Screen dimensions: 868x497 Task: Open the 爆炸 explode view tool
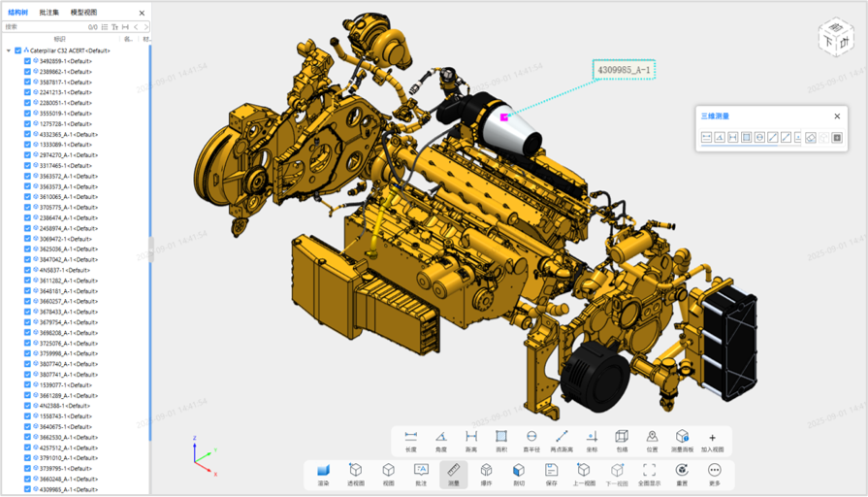(x=487, y=473)
